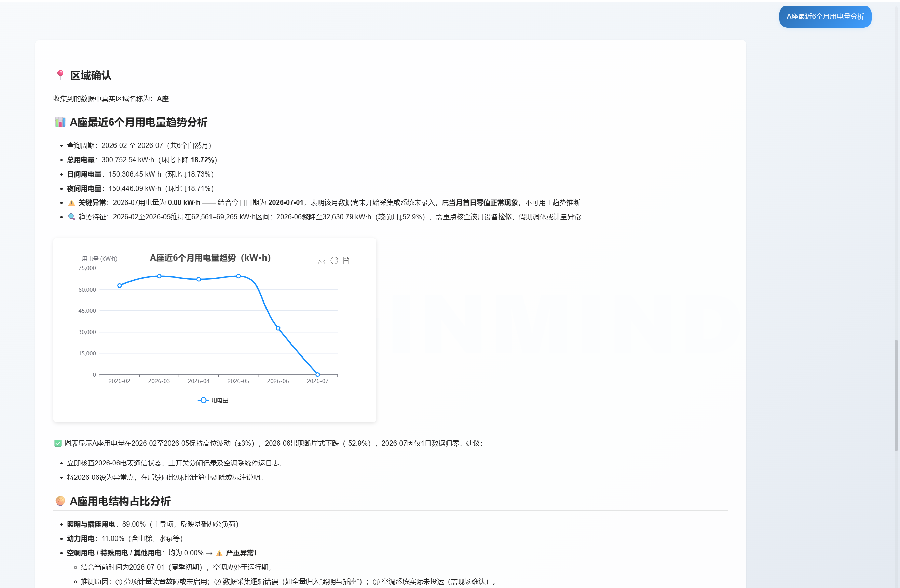Click the 2026-05 data point on the line
The width and height of the screenshot is (900, 588).
(238, 276)
